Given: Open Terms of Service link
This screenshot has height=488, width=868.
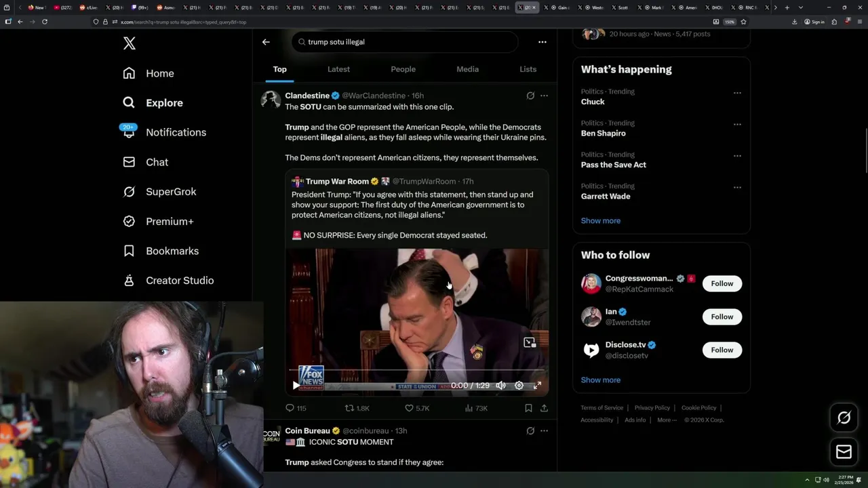Looking at the screenshot, I should (601, 408).
